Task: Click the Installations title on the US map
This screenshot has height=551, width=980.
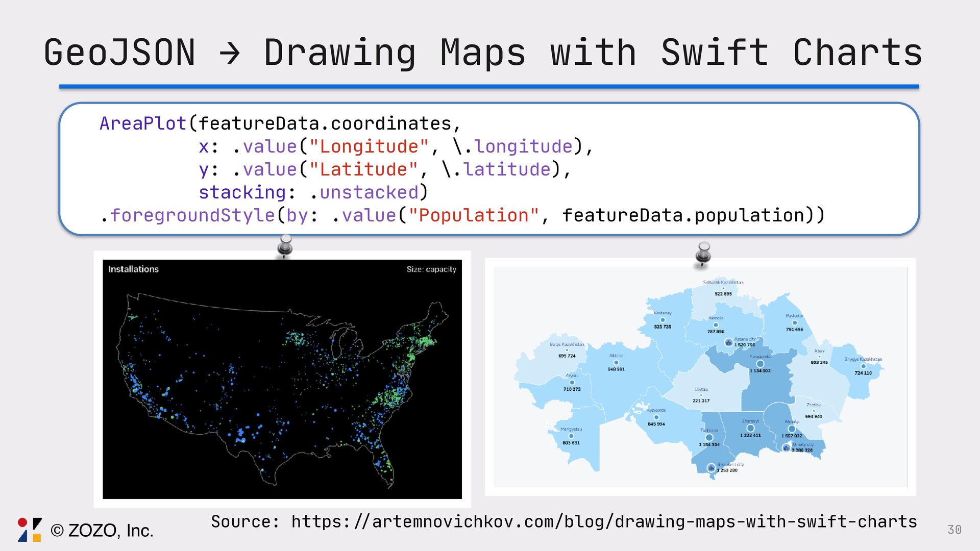Action: click(133, 269)
